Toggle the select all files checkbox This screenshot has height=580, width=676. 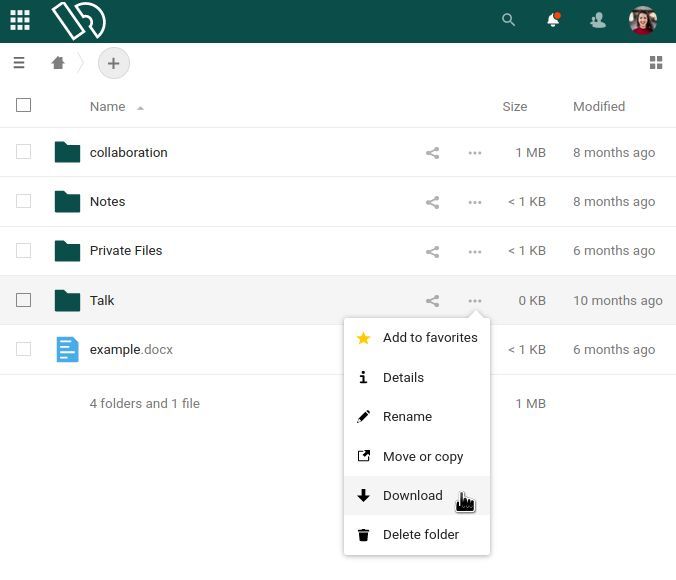coord(24,105)
